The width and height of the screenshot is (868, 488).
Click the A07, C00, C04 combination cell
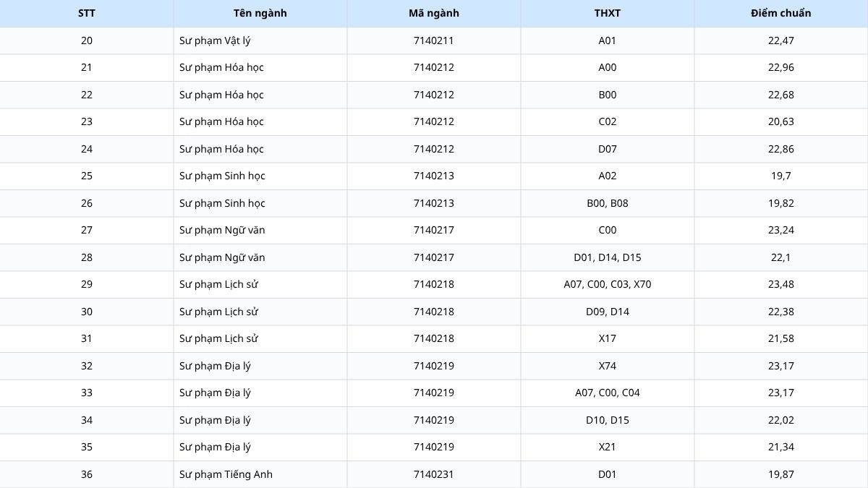608,393
